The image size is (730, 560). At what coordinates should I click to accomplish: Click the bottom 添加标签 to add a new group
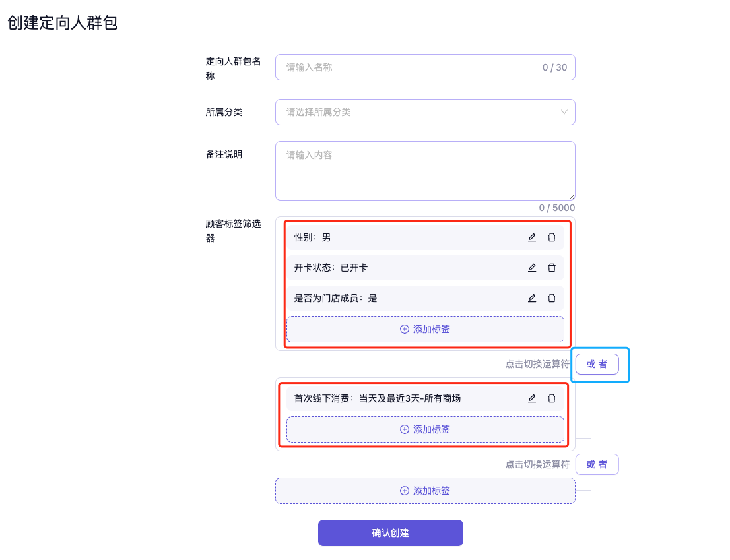coord(425,491)
